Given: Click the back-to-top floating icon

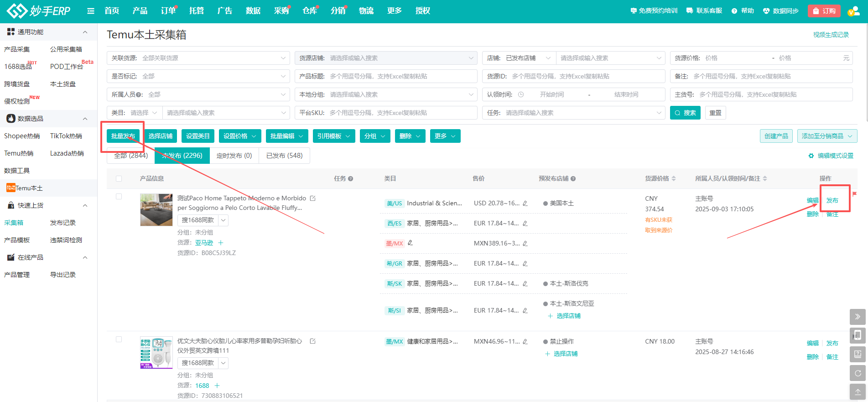Looking at the screenshot, I should click(858, 392).
